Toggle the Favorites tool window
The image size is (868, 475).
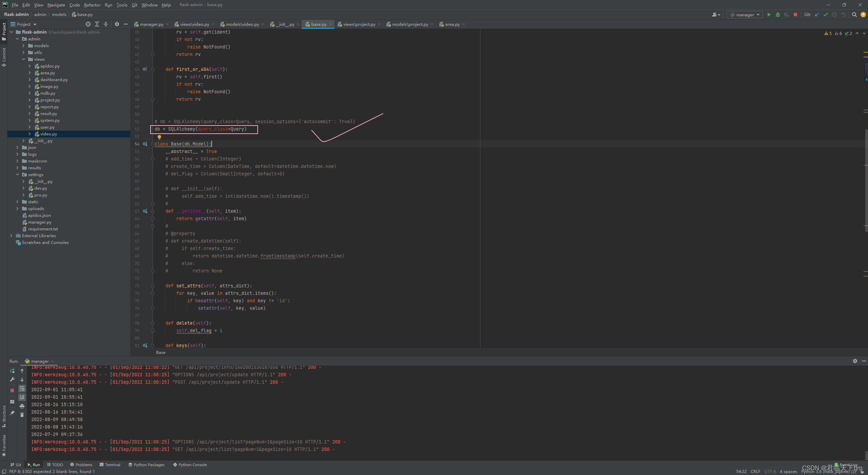(x=4, y=444)
